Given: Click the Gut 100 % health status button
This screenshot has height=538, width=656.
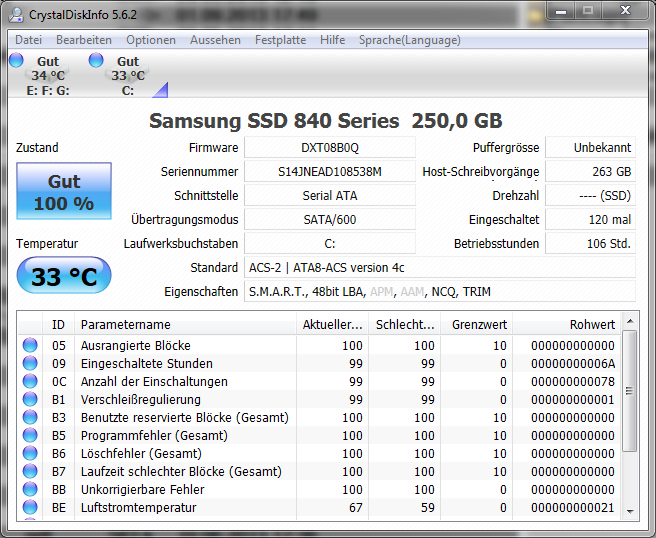Looking at the screenshot, I should 64,191.
